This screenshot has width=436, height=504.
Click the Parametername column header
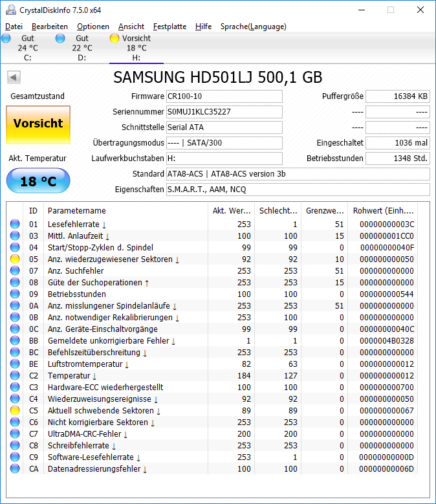125,210
